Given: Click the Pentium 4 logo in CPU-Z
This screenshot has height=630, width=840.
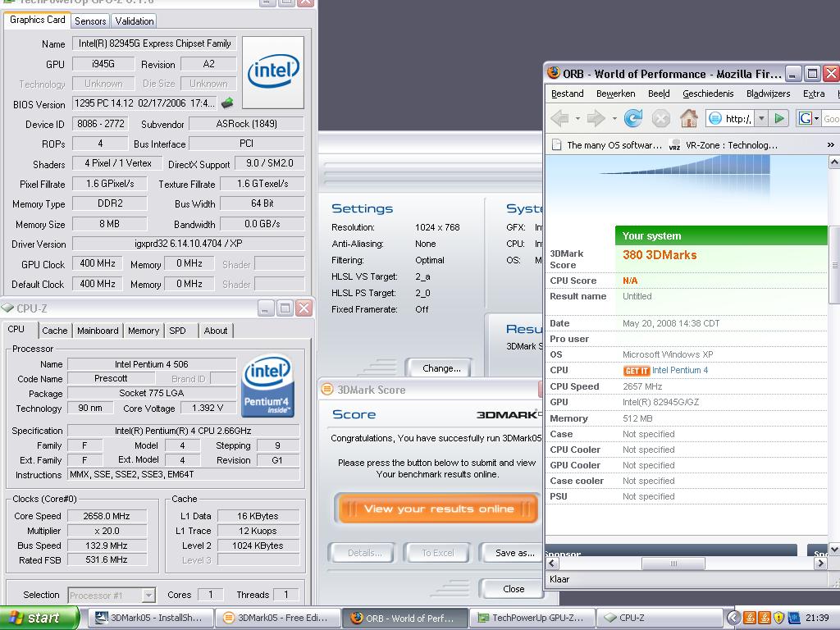Looking at the screenshot, I should point(267,386).
